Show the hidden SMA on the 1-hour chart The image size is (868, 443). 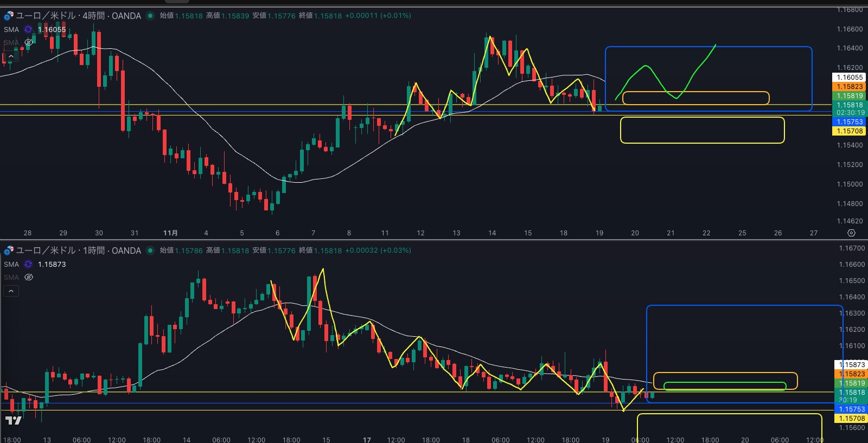point(29,277)
